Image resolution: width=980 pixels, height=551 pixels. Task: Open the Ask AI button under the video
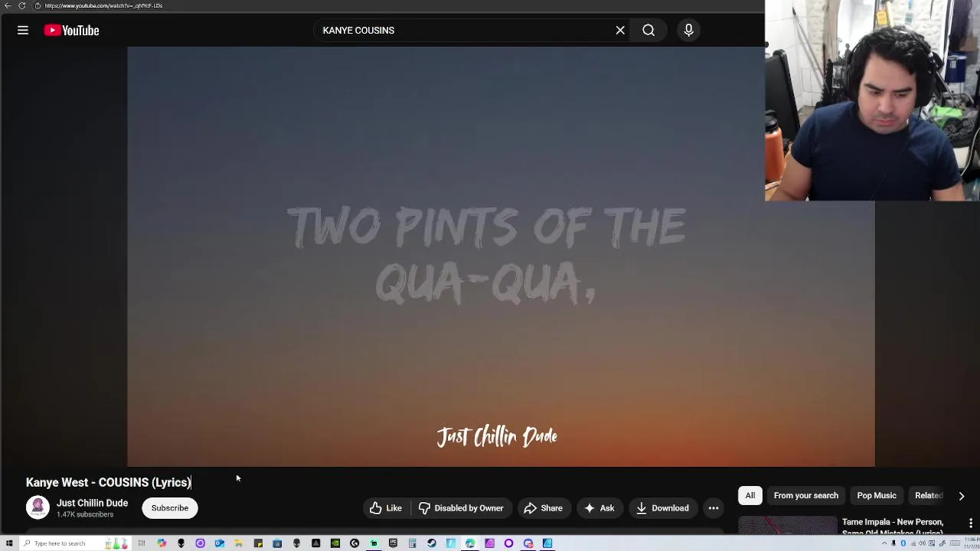point(599,508)
